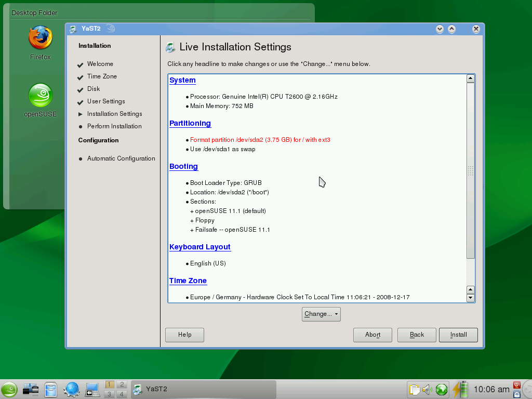Click the blue lock screen button in panel

[517, 394]
